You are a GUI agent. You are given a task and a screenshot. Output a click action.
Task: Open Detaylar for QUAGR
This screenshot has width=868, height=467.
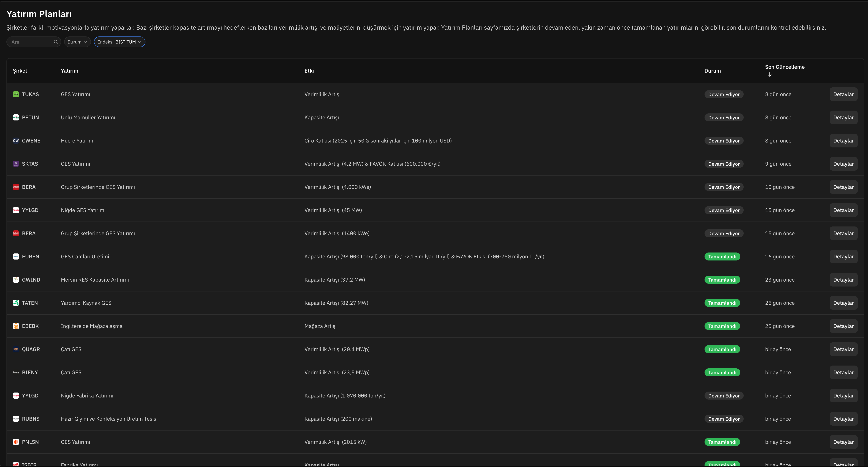[x=843, y=349]
